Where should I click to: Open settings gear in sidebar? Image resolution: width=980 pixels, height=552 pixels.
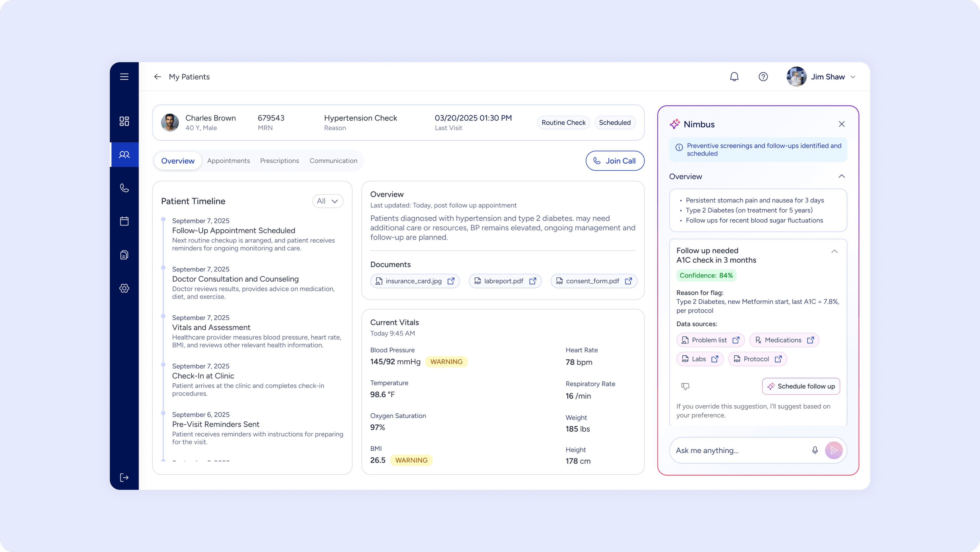[124, 288]
